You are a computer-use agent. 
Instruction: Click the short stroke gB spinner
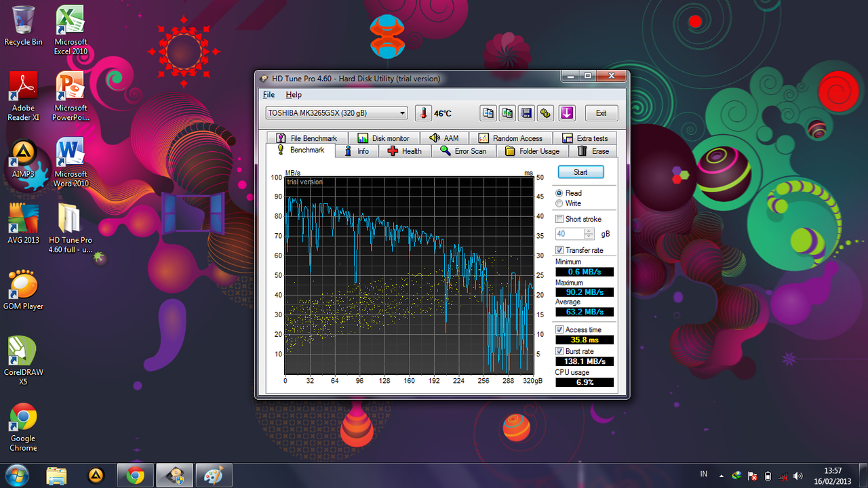click(x=589, y=234)
